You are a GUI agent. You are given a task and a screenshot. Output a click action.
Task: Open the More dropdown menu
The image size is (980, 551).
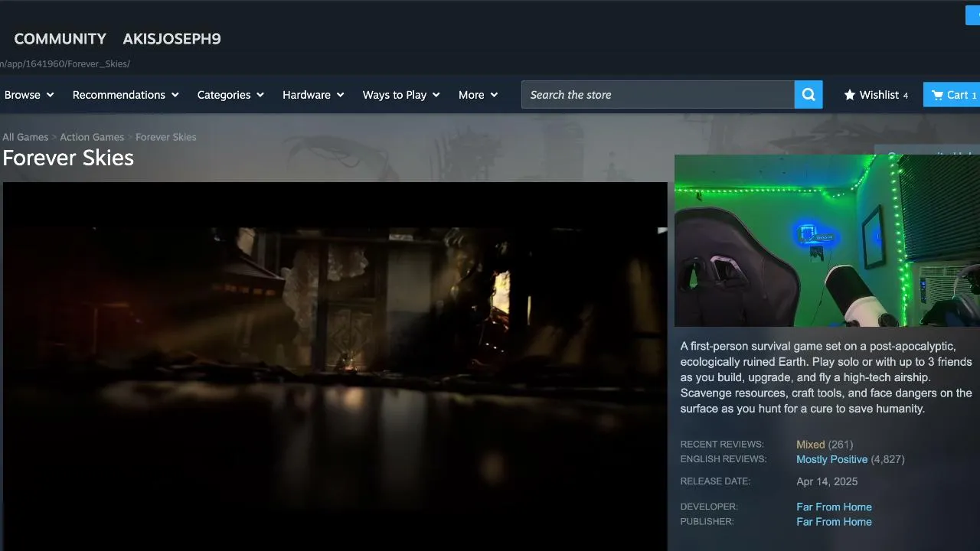coord(478,95)
